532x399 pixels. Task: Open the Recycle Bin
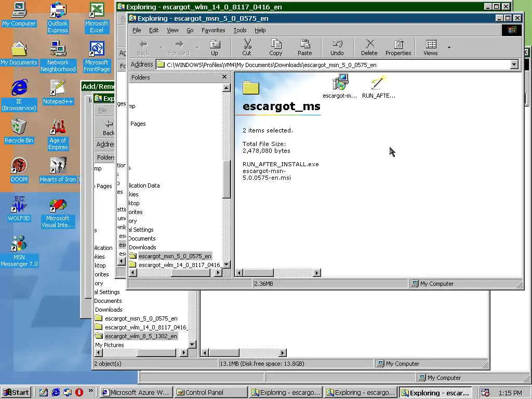point(19,131)
